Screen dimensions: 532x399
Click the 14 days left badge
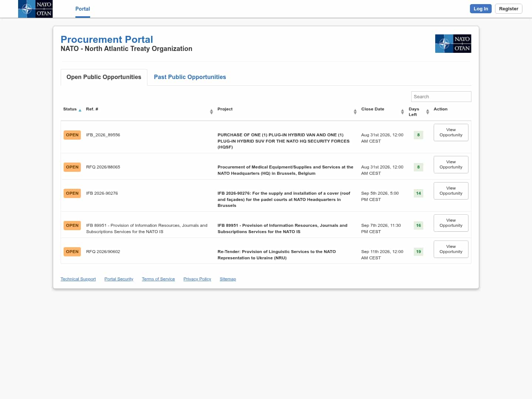coord(419,193)
